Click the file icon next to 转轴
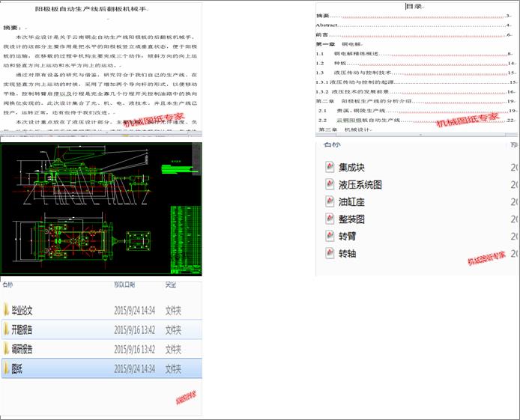Viewport: 520px width, 420px height. (330, 253)
